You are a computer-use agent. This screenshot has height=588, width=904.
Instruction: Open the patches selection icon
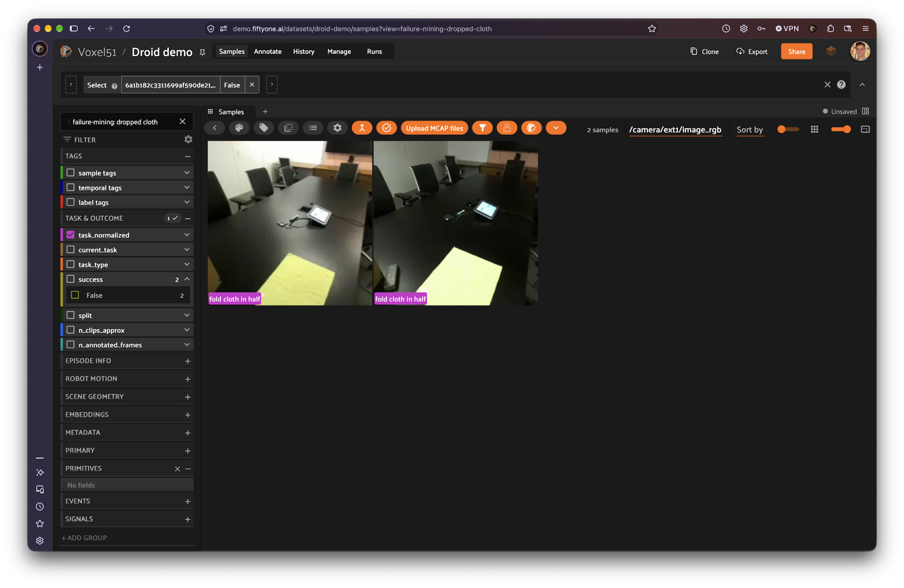[x=288, y=128]
